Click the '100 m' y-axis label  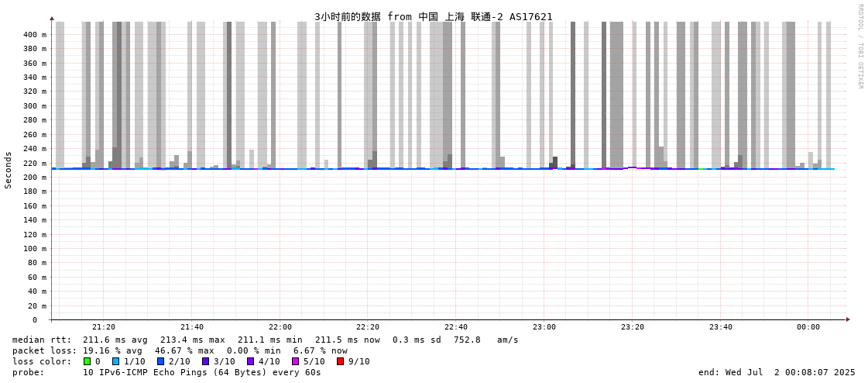coord(34,248)
